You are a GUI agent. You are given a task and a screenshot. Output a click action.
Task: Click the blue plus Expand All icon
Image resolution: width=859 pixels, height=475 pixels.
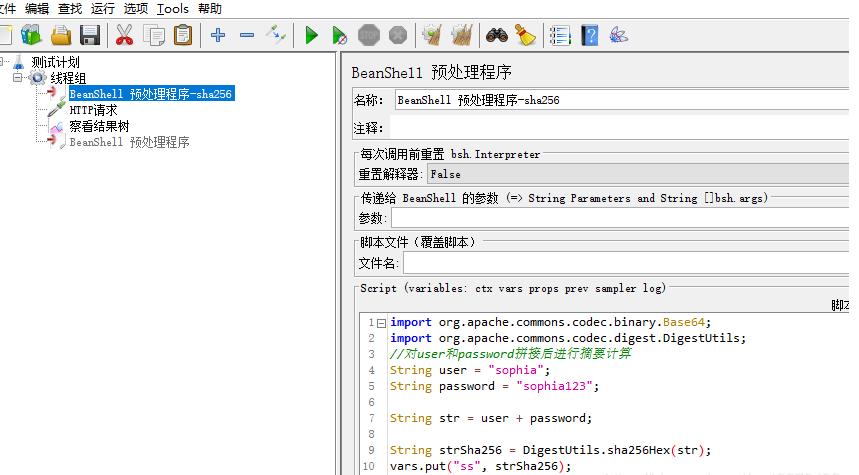tap(218, 36)
